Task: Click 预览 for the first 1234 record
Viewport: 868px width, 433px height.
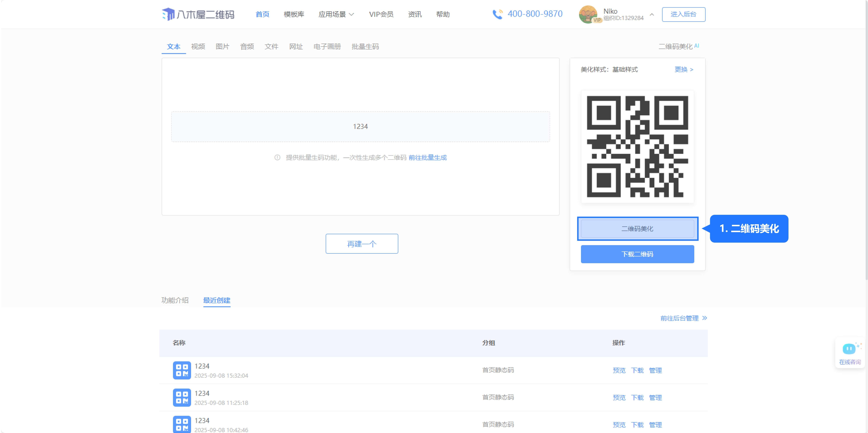Action: [619, 370]
